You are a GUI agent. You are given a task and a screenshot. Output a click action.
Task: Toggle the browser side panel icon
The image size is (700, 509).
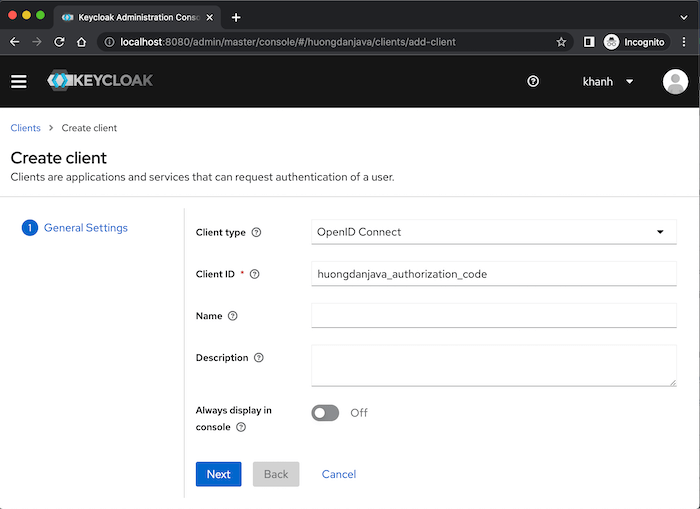pyautogui.click(x=589, y=42)
